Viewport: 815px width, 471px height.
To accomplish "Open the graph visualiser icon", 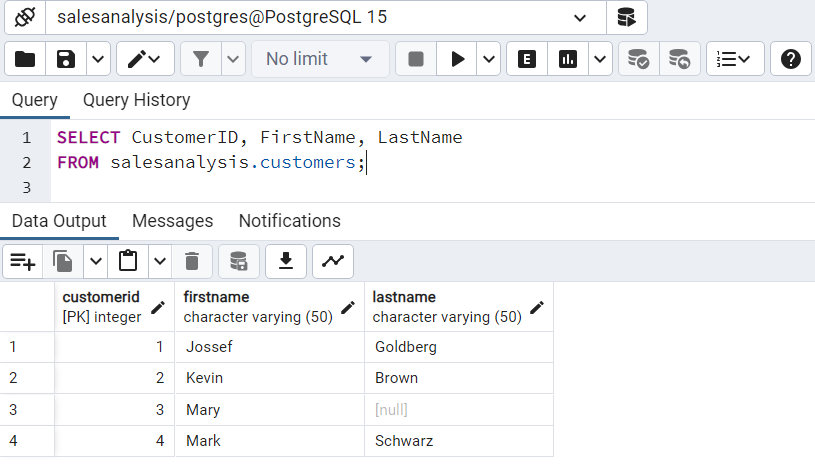I will (333, 261).
